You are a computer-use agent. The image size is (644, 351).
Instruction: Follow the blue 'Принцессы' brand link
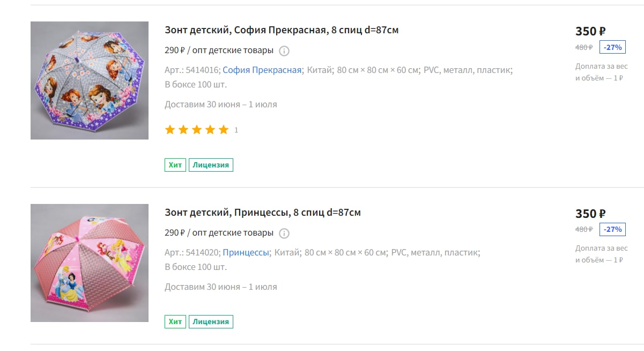[246, 252]
